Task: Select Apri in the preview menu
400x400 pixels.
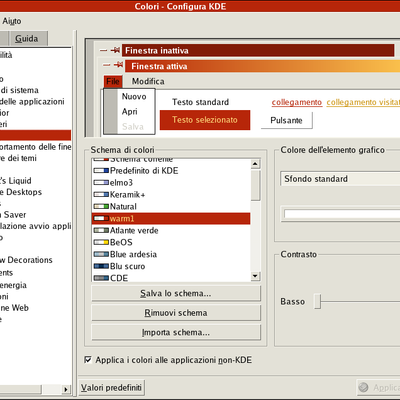Action: (x=129, y=112)
